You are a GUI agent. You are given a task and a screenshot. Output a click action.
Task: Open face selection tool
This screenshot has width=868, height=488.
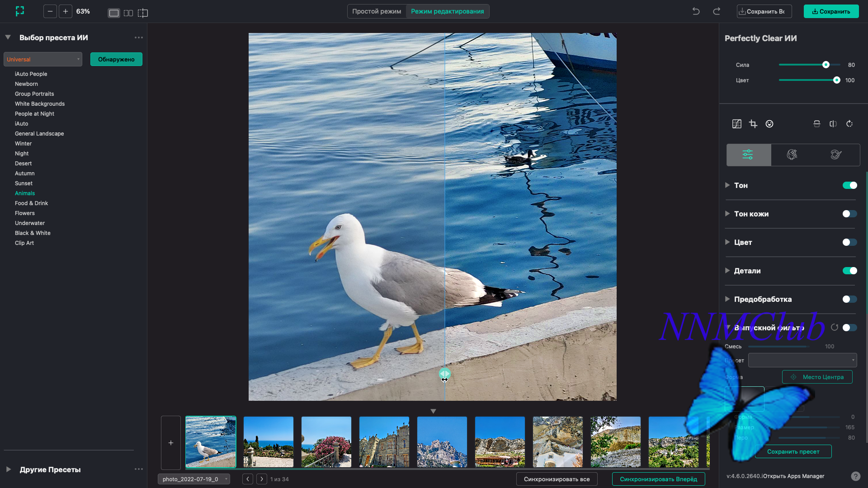pos(769,124)
